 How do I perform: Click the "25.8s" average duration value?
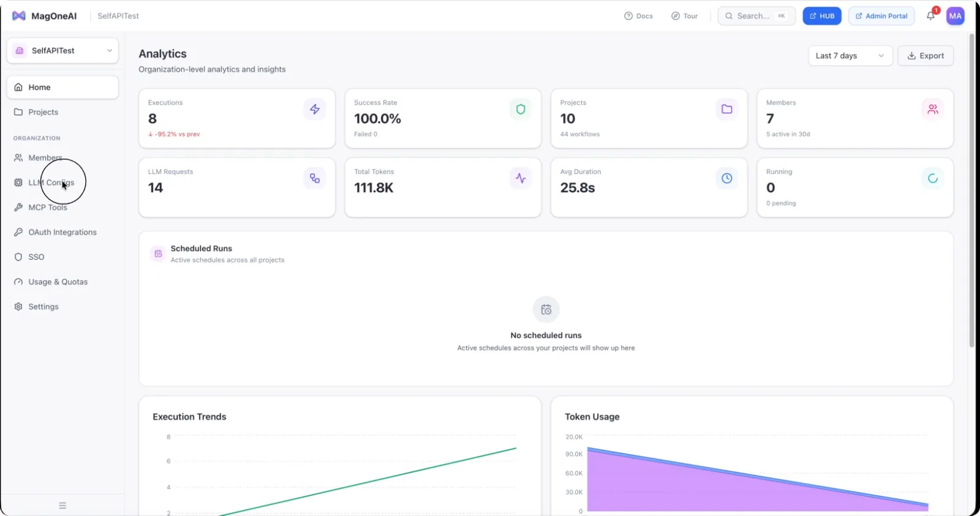(x=578, y=188)
